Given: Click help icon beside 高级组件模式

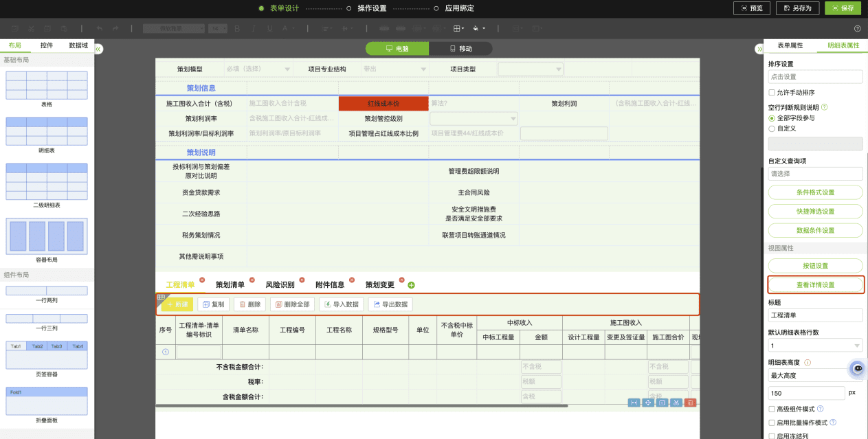Looking at the screenshot, I should coord(820,409).
